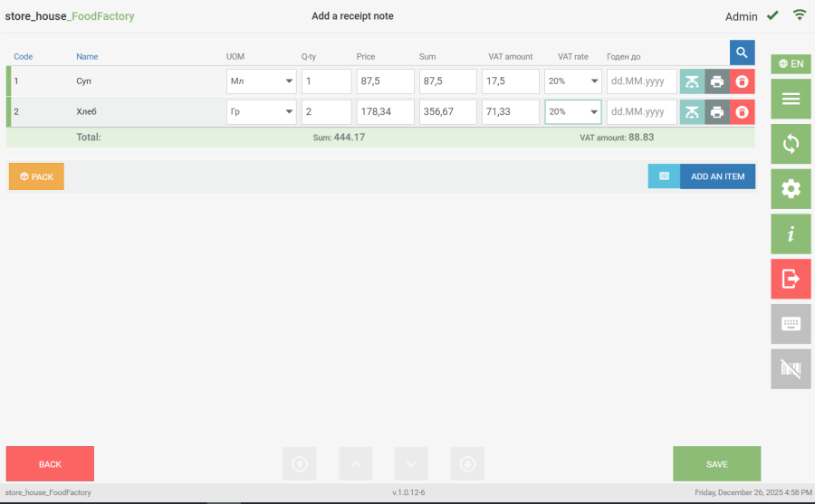Expand the VAT rate dropdown for Суп
815x504 pixels.
[x=572, y=81]
